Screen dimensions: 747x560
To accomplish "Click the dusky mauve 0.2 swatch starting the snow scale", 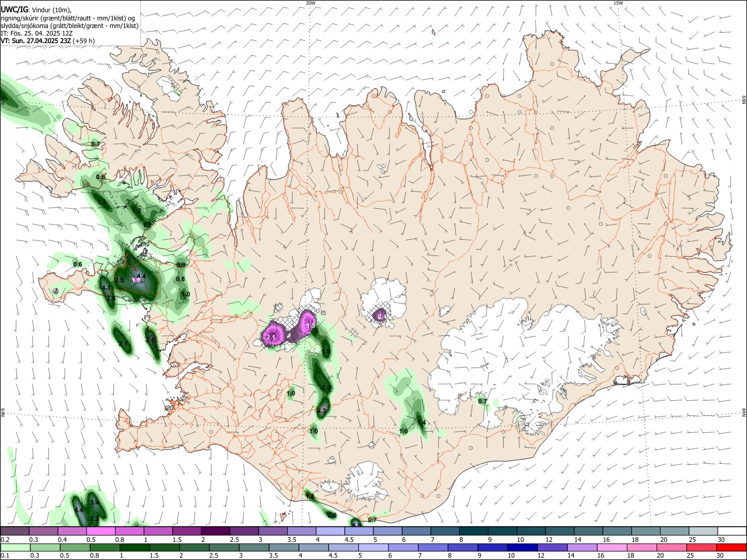I will pos(15,531).
